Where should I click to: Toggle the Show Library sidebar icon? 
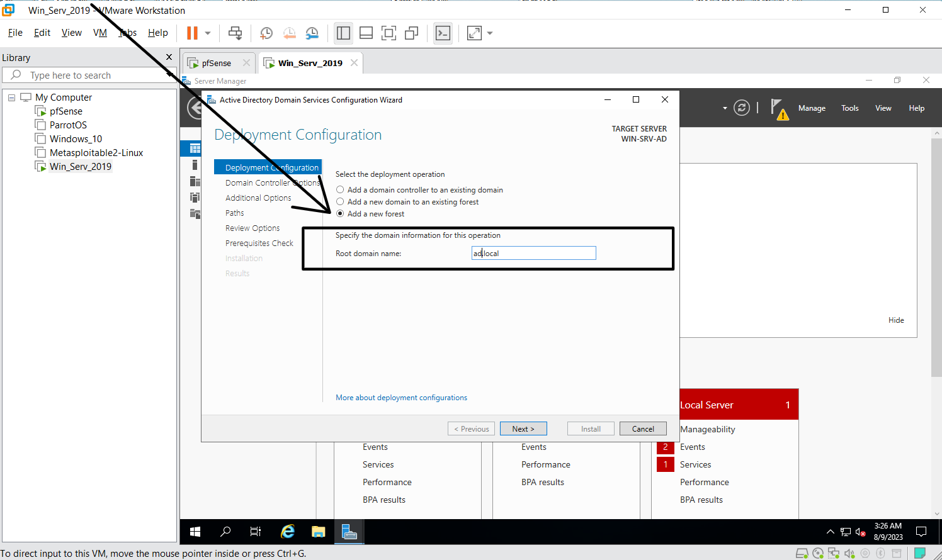[x=343, y=33]
